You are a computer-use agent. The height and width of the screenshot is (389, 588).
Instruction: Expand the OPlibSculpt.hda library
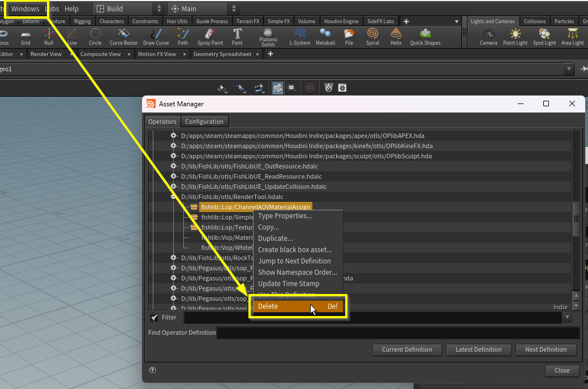pyautogui.click(x=173, y=155)
